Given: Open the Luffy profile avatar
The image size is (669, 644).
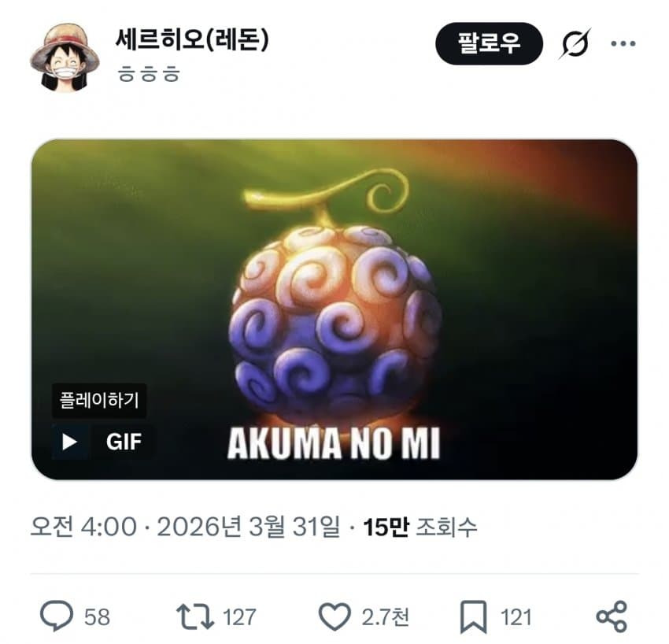Looking at the screenshot, I should click(65, 57).
